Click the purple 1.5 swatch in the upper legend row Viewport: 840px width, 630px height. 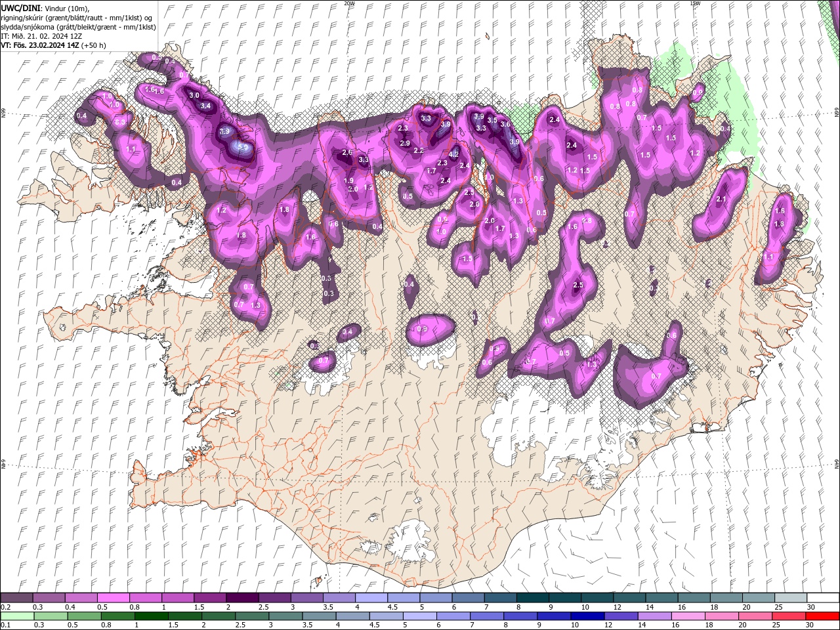[210, 598]
